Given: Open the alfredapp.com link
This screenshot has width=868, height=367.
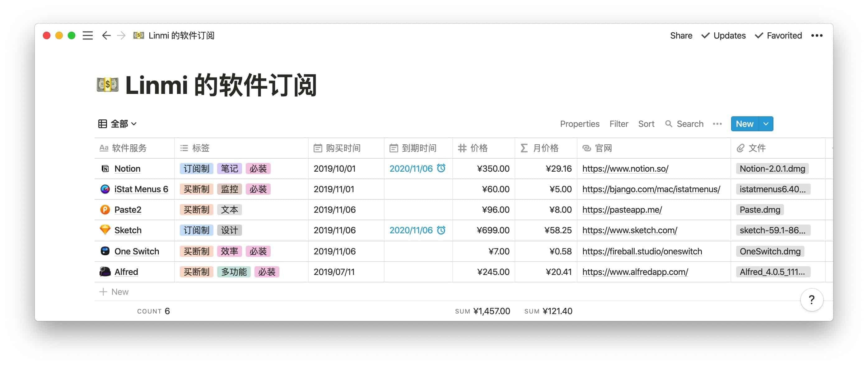Looking at the screenshot, I should 635,272.
